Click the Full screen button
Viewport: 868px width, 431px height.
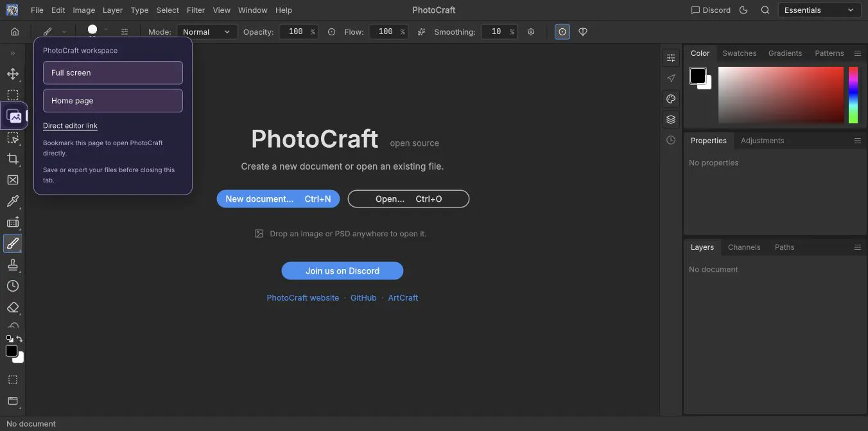113,73
